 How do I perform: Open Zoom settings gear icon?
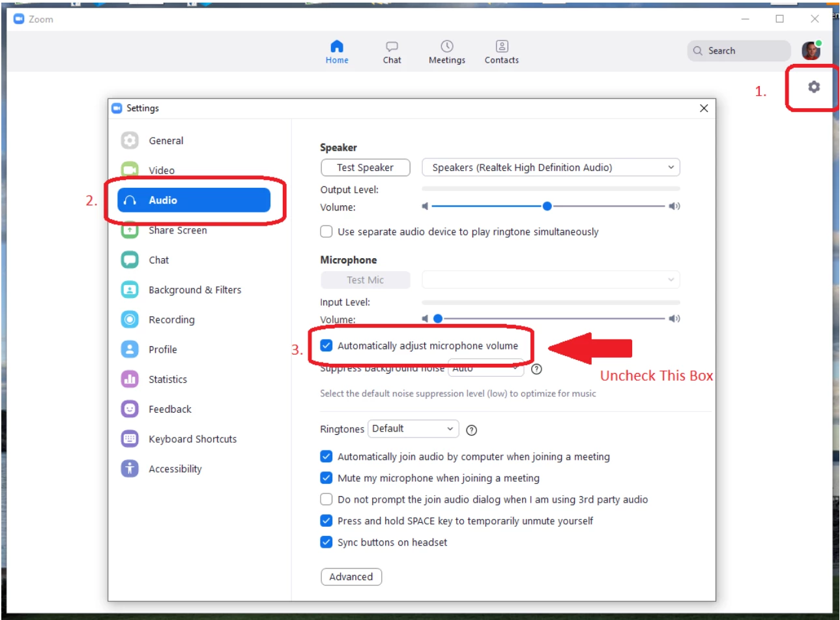coord(813,87)
